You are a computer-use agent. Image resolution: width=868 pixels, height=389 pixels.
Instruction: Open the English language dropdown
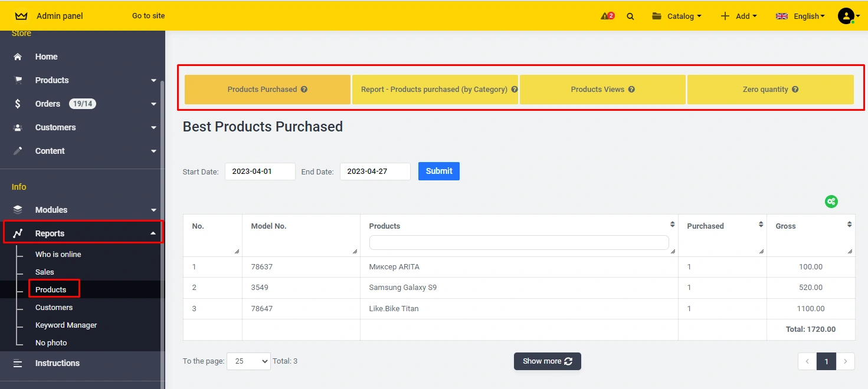tap(800, 16)
